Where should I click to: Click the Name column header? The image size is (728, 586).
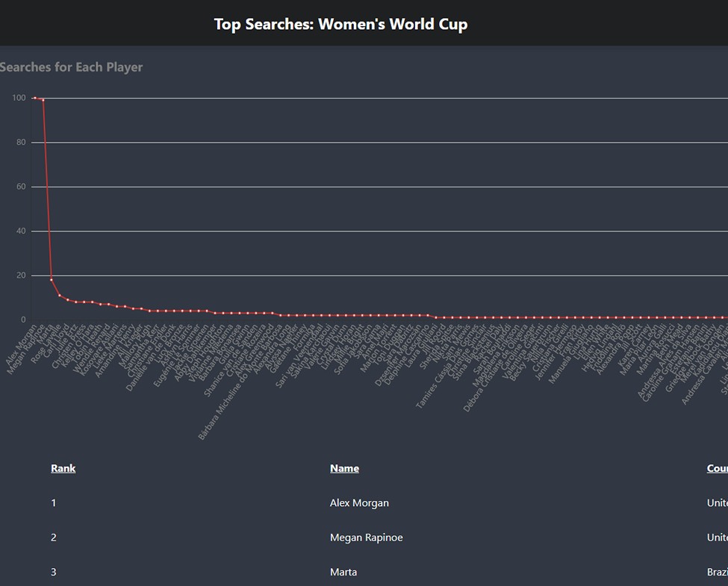pyautogui.click(x=344, y=468)
